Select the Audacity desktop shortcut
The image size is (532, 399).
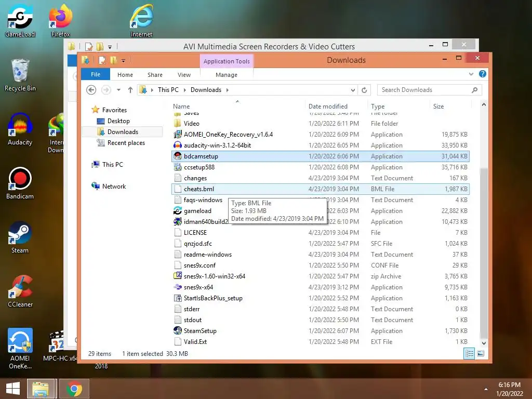20,129
